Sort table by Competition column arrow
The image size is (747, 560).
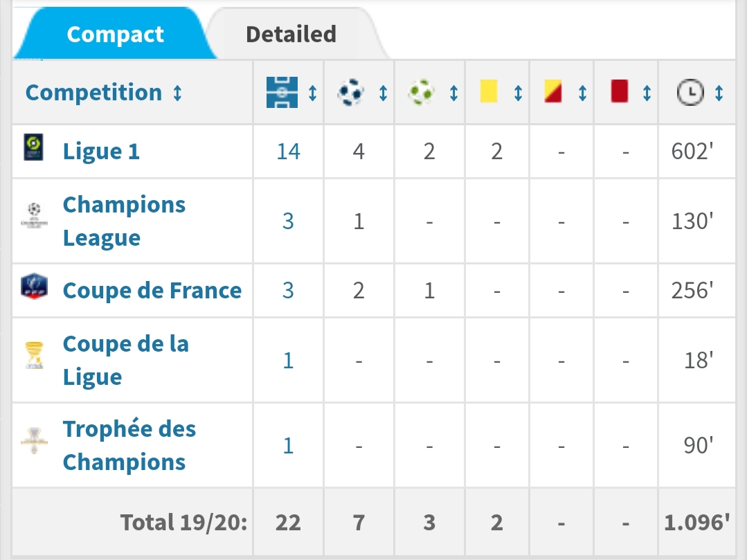[178, 93]
